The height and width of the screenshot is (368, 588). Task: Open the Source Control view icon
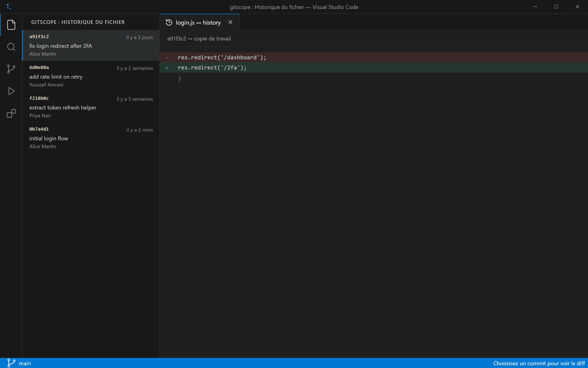(11, 69)
